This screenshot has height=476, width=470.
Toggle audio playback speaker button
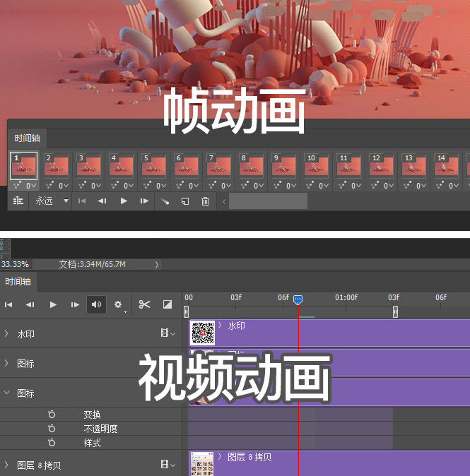(x=96, y=304)
